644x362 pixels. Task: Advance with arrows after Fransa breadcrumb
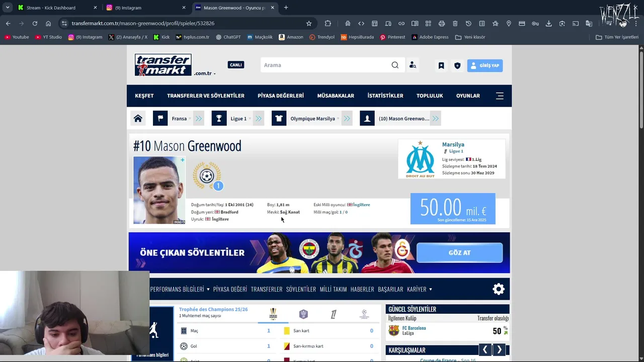(199, 119)
